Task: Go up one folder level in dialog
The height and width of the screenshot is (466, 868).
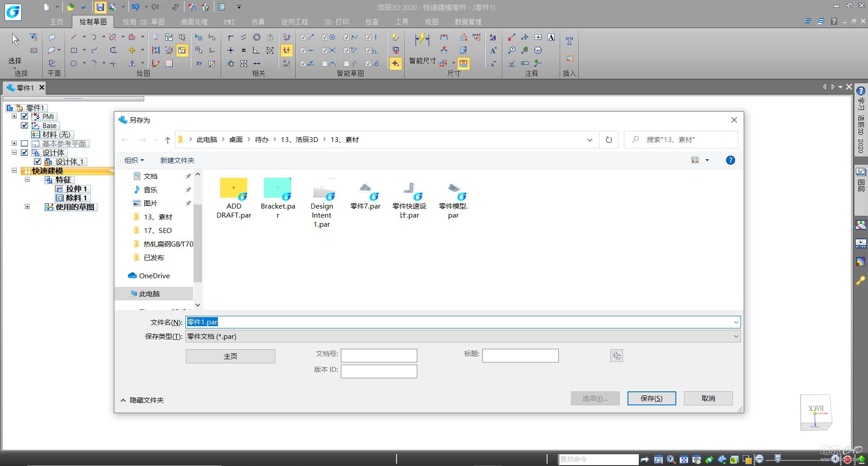Action: coord(168,140)
